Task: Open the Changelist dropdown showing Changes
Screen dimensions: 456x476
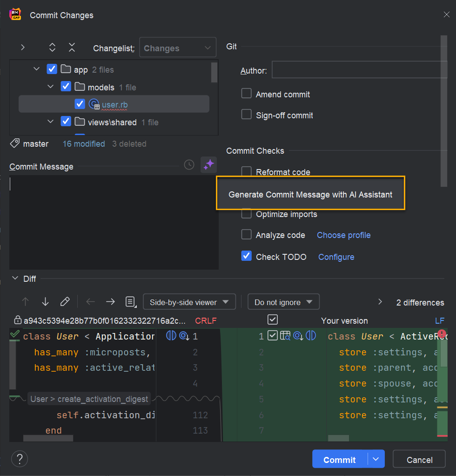Action: pyautogui.click(x=178, y=48)
